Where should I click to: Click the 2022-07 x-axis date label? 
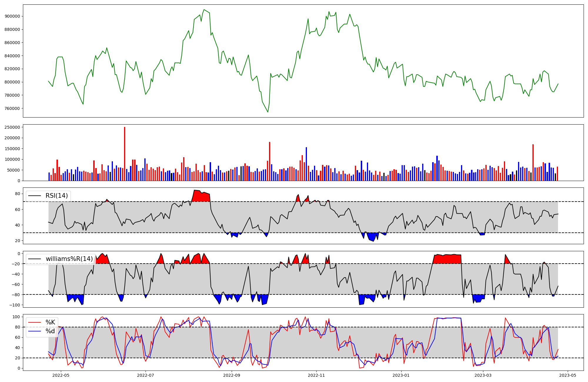pos(146,375)
